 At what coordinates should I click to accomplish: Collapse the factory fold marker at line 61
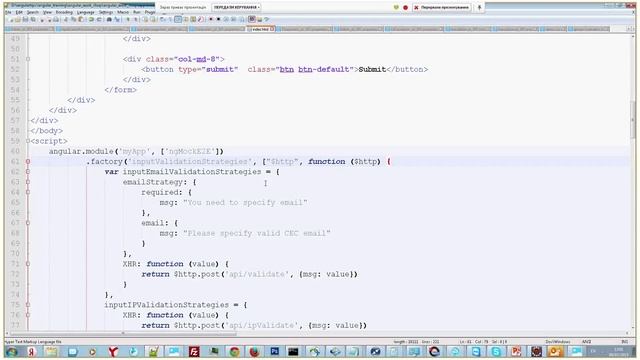(x=28, y=162)
